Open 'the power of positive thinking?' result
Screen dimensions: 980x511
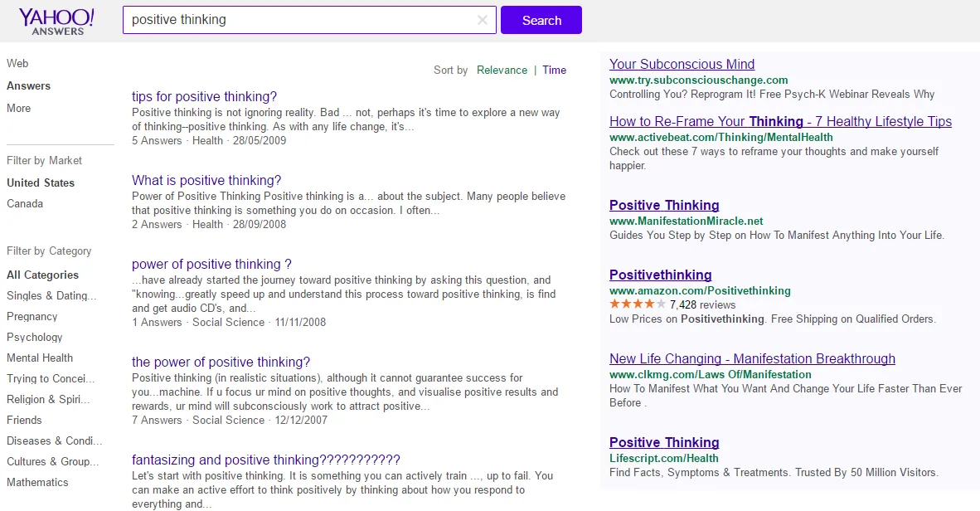tap(221, 362)
